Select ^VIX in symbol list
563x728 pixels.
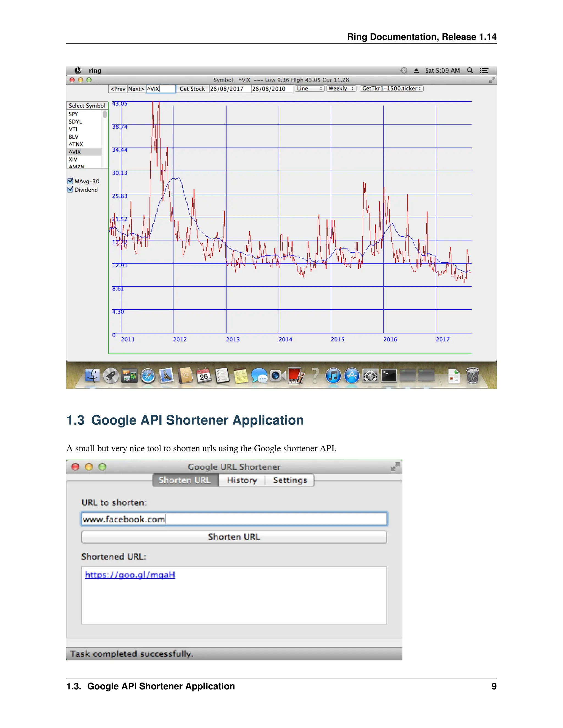coord(84,152)
